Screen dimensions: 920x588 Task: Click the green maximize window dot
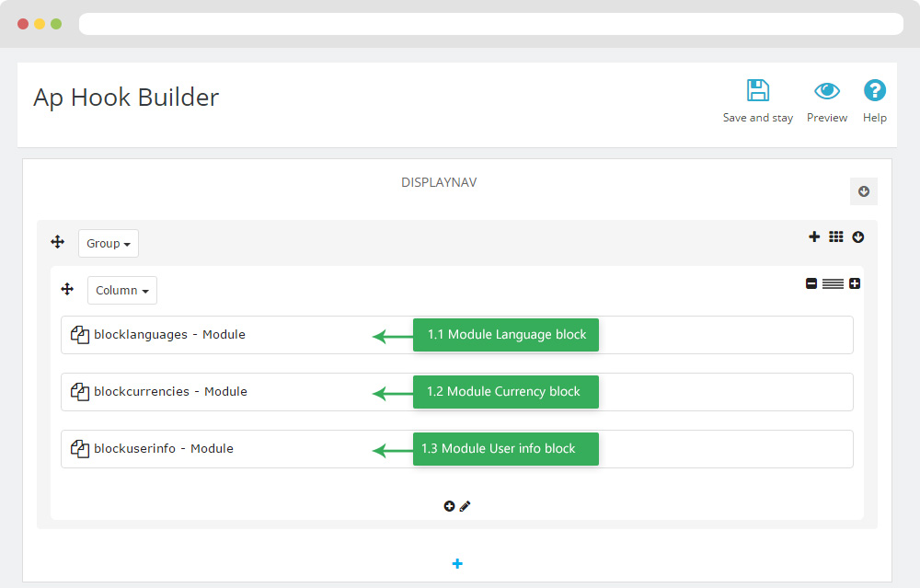click(x=56, y=24)
